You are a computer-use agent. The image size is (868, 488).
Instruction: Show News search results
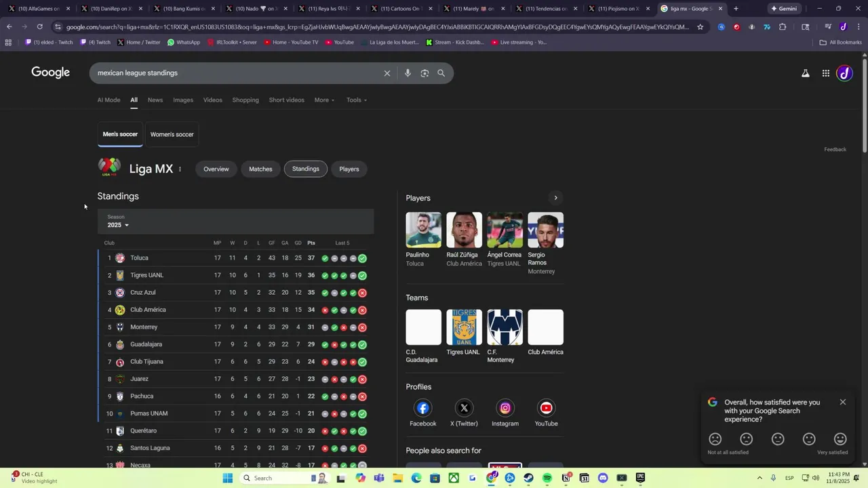155,100
